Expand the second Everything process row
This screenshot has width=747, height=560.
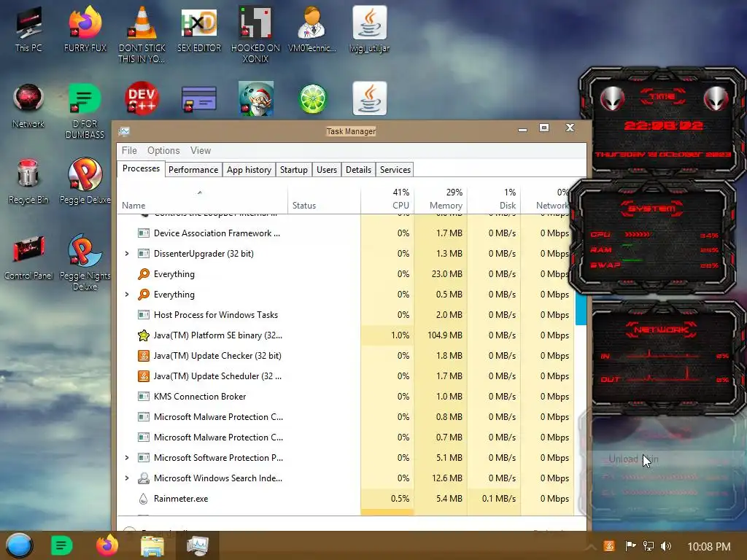coord(127,295)
